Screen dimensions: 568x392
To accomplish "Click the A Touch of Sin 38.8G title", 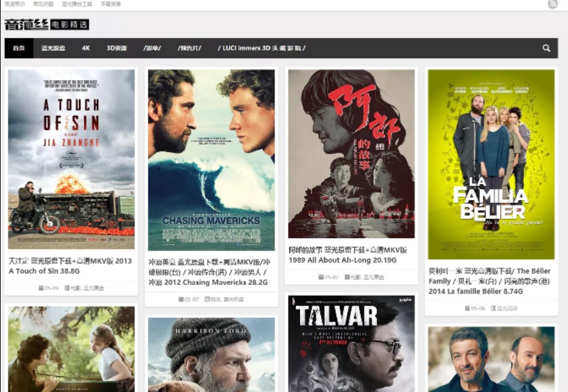I will 70,266.
